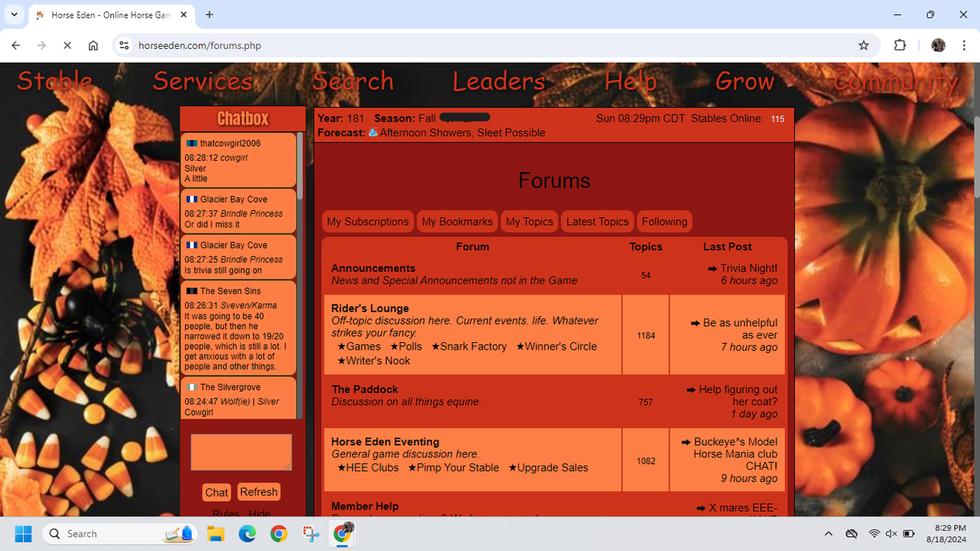Open a new browser tab
The width and height of the screenshot is (980, 551).
click(x=209, y=15)
